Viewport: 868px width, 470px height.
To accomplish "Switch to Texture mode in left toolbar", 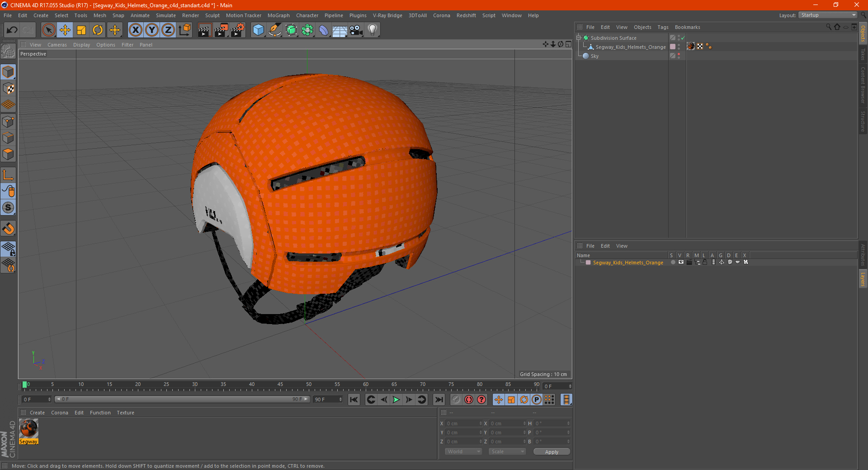I will click(x=9, y=89).
